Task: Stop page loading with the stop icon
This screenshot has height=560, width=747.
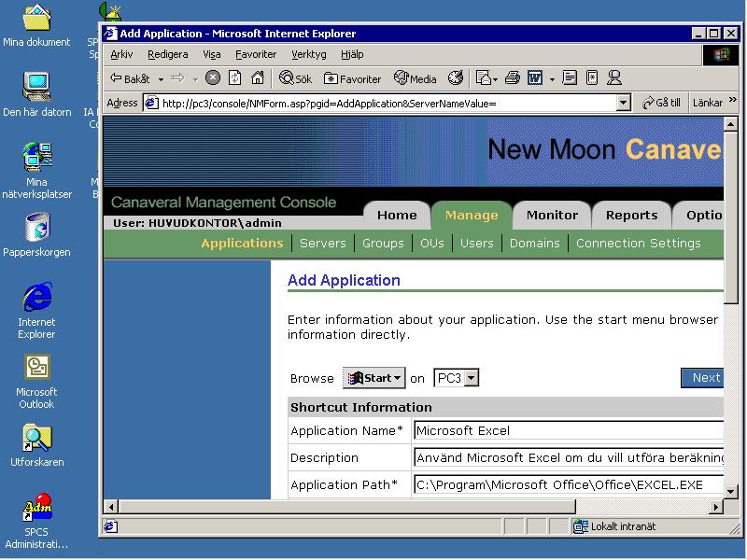Action: point(213,78)
